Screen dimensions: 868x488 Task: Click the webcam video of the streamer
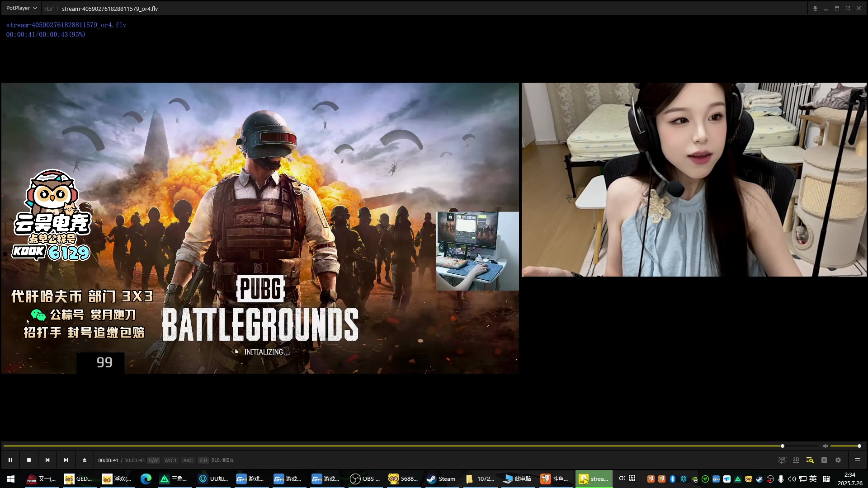(694, 179)
